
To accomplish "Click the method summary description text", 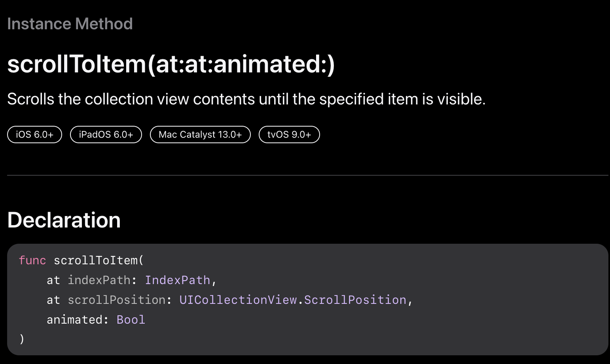I will (246, 99).
